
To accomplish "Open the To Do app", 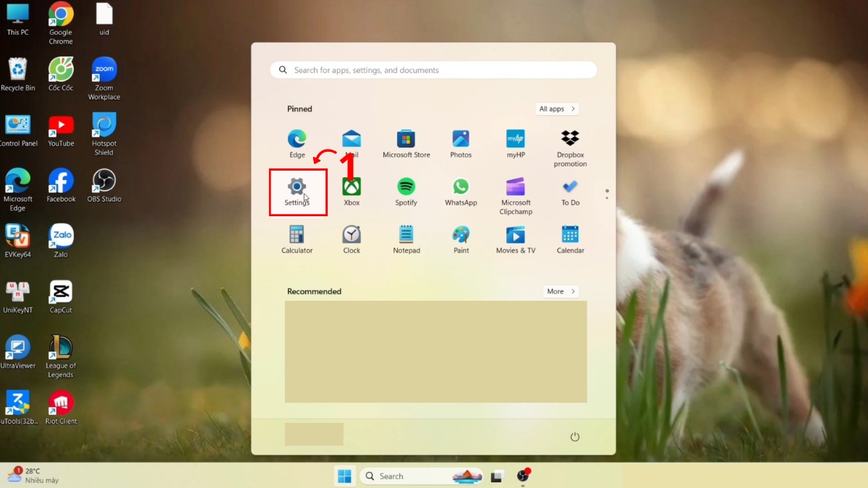I will (x=571, y=192).
